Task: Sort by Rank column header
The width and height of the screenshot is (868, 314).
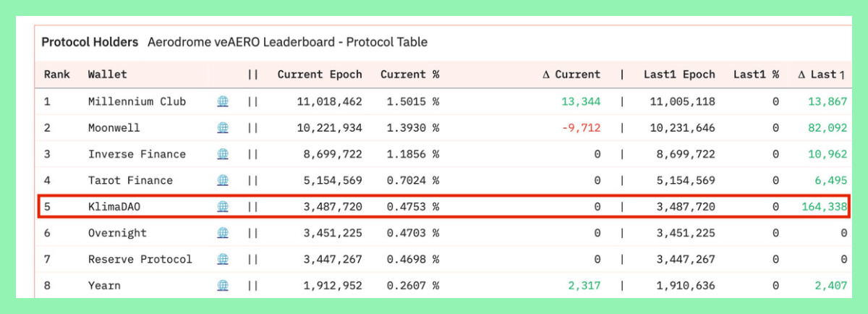Action: point(57,75)
